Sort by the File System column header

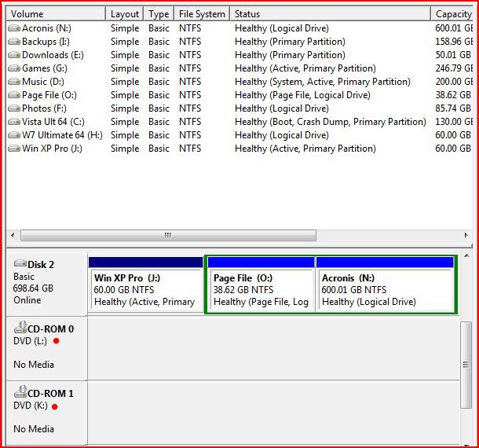[x=202, y=14]
